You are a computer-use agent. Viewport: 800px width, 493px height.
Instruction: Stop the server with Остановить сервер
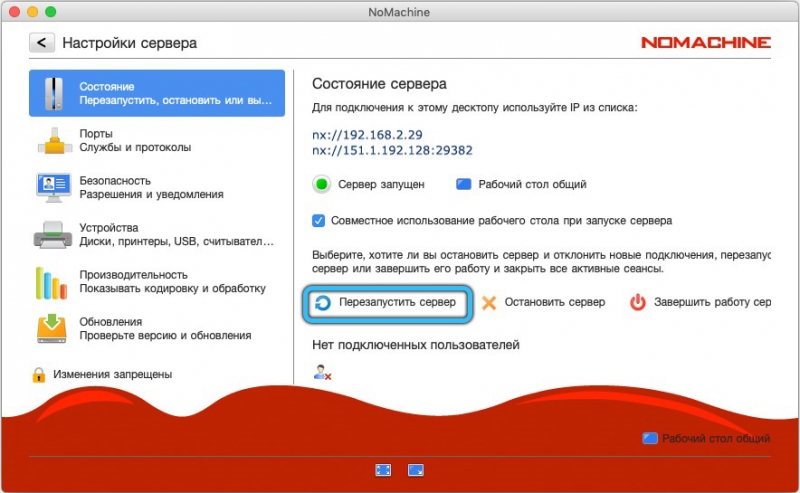click(x=543, y=303)
